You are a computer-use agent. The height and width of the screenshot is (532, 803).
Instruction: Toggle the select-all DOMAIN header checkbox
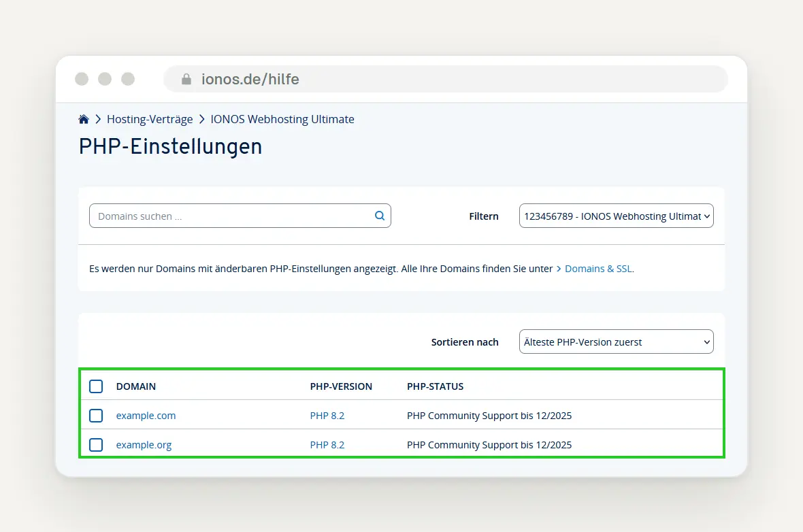(96, 386)
